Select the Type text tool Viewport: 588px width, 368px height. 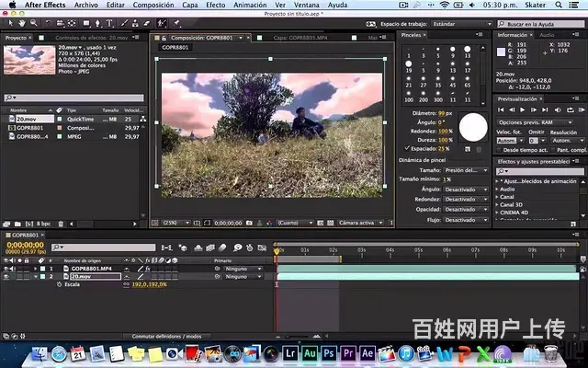[109, 23]
